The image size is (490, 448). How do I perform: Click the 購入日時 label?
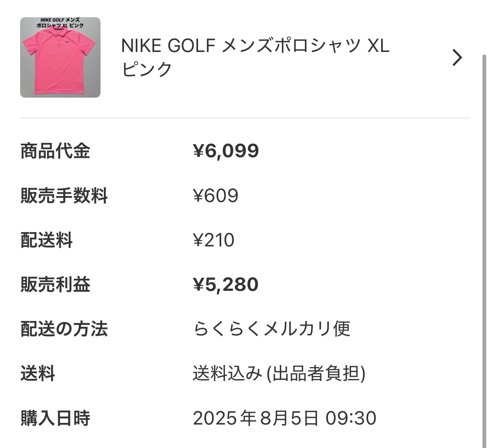click(55, 418)
